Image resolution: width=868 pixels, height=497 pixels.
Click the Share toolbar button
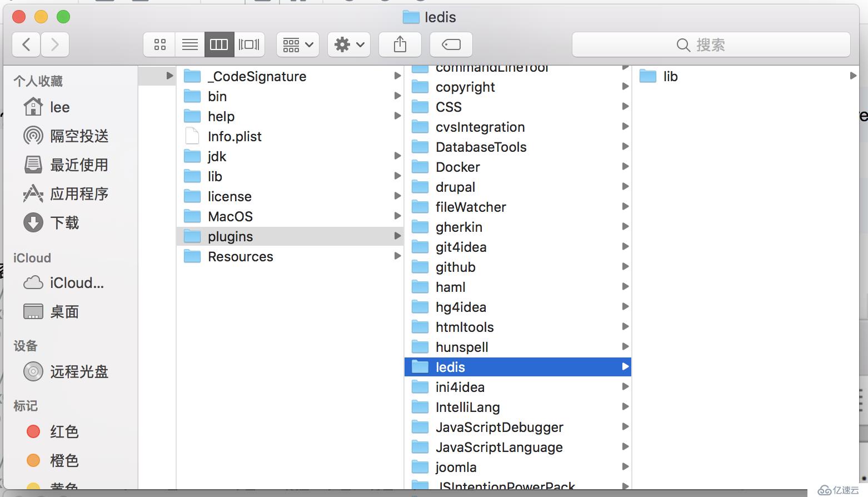point(400,44)
